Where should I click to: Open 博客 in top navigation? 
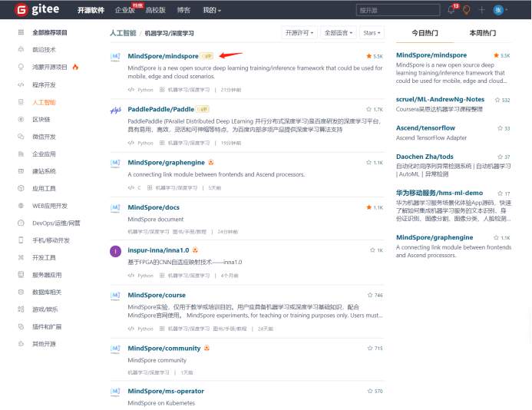pos(184,10)
